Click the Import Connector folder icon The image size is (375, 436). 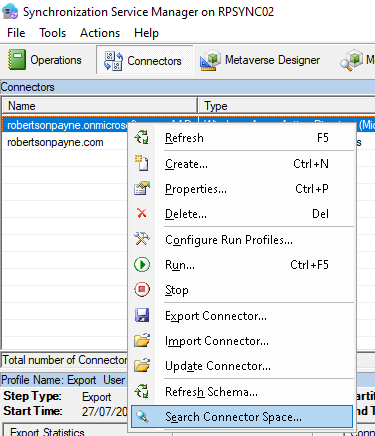pyautogui.click(x=142, y=340)
